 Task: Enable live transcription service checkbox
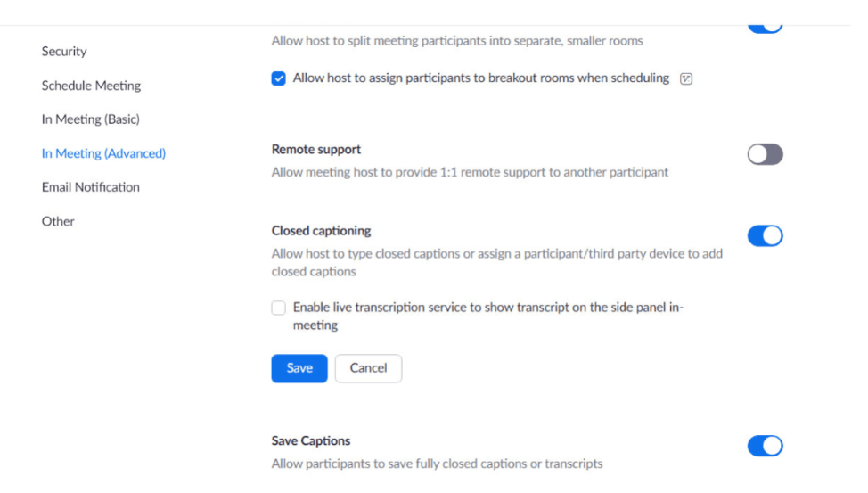(x=278, y=308)
